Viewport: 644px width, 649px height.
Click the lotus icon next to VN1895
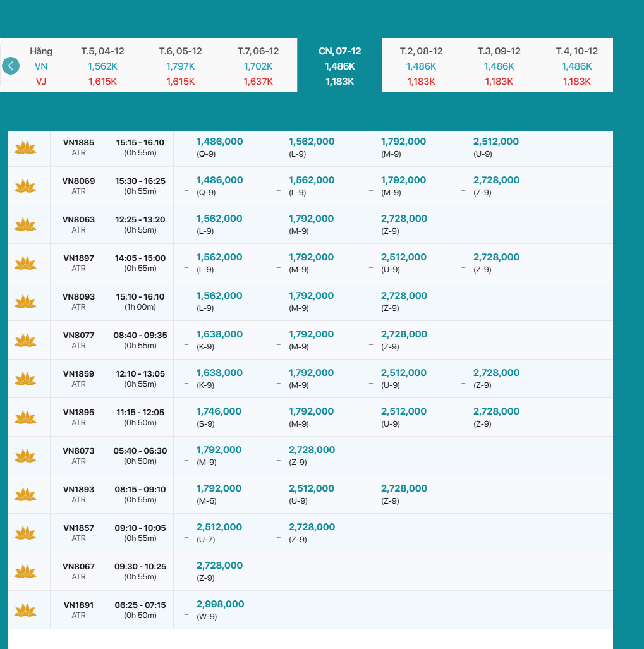click(25, 418)
